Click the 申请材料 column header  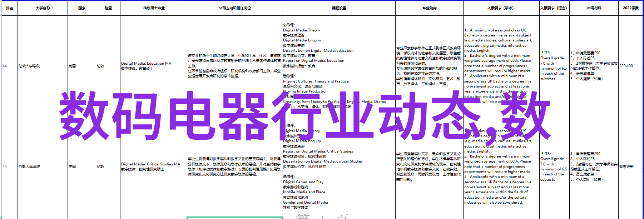[x=594, y=8]
